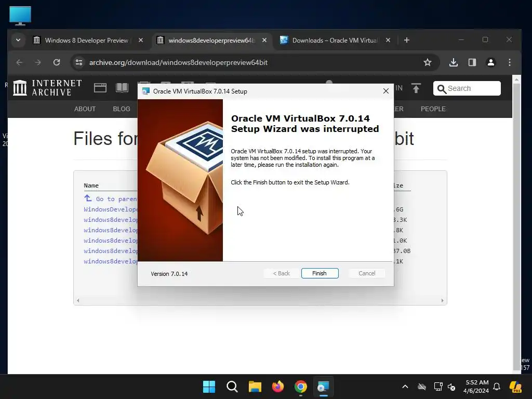This screenshot has height=399, width=532.
Task: Close the Downloads Oracle VM VirtualBox tab
Action: (x=388, y=40)
